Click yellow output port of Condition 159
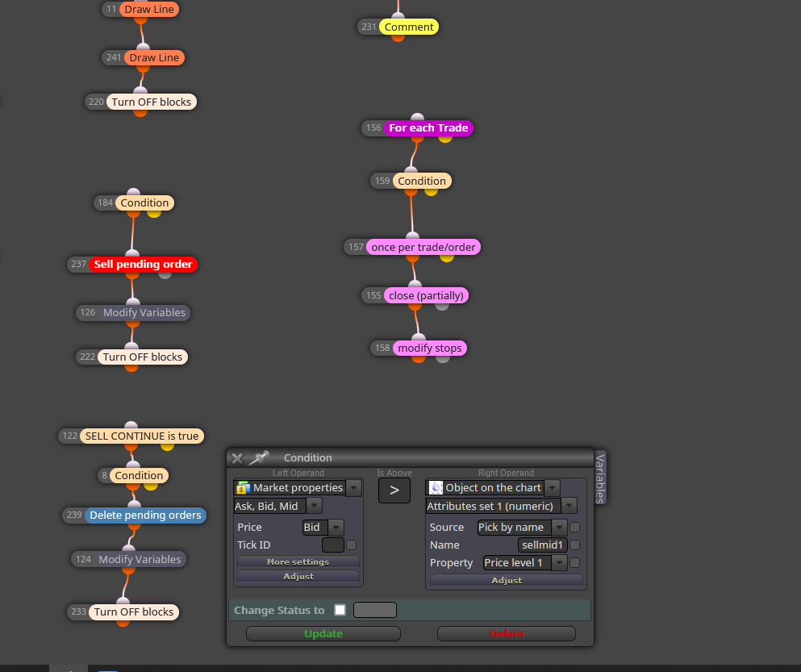801x672 pixels. coord(431,190)
